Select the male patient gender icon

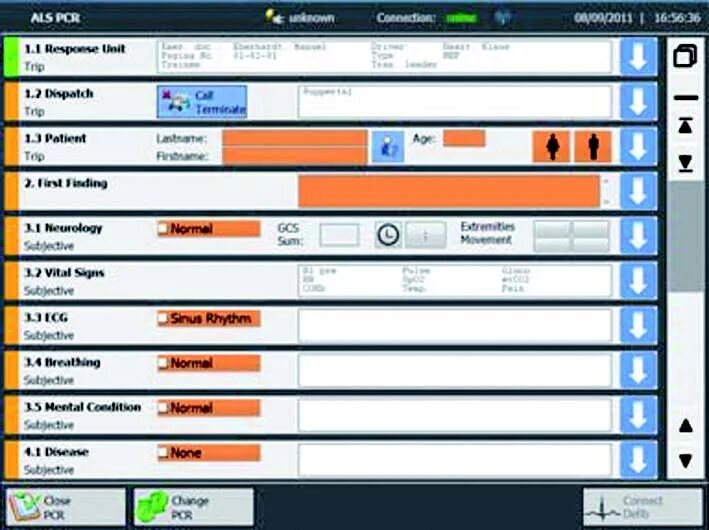click(x=593, y=147)
